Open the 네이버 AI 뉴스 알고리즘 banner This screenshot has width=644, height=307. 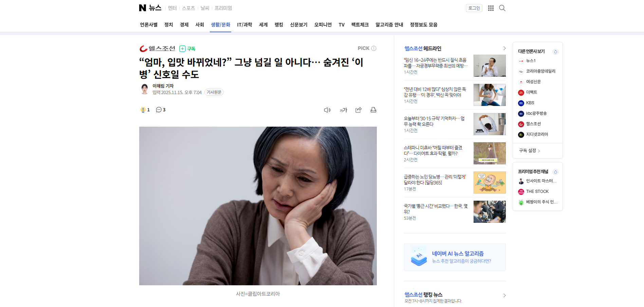(455, 257)
